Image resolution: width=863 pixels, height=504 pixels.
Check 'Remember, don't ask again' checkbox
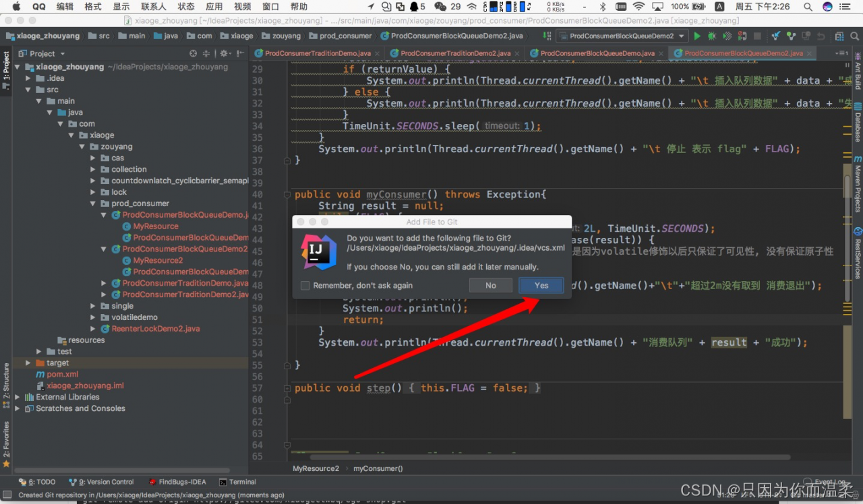tap(305, 286)
